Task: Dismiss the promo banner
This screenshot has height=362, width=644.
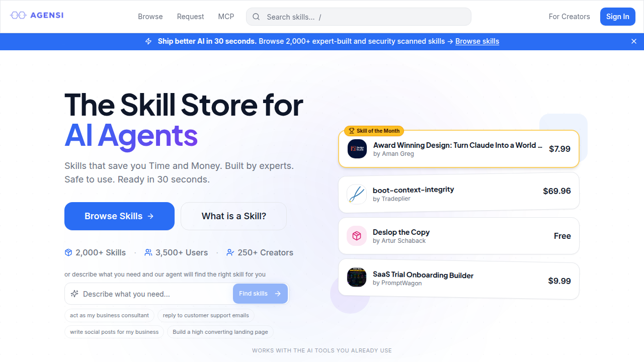Action: point(634,41)
